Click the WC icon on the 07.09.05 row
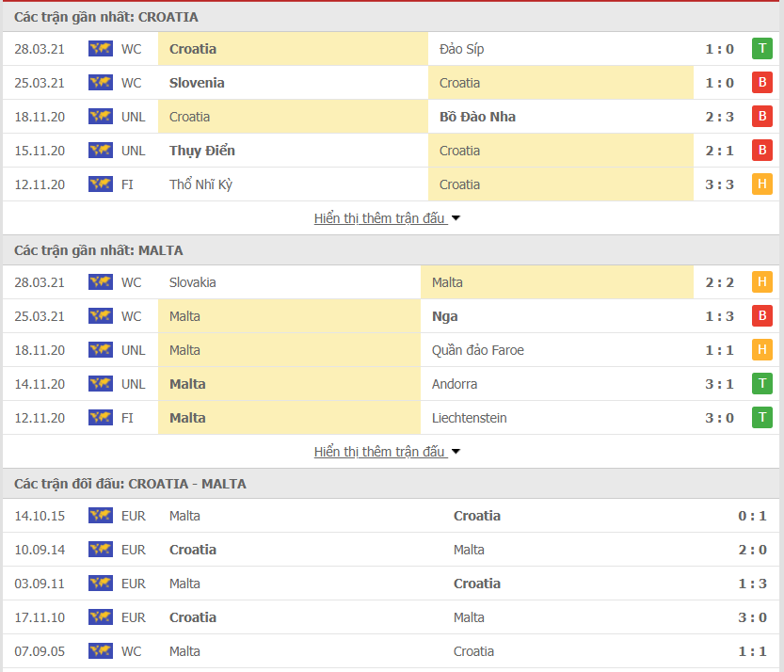784x672 pixels. tap(100, 651)
